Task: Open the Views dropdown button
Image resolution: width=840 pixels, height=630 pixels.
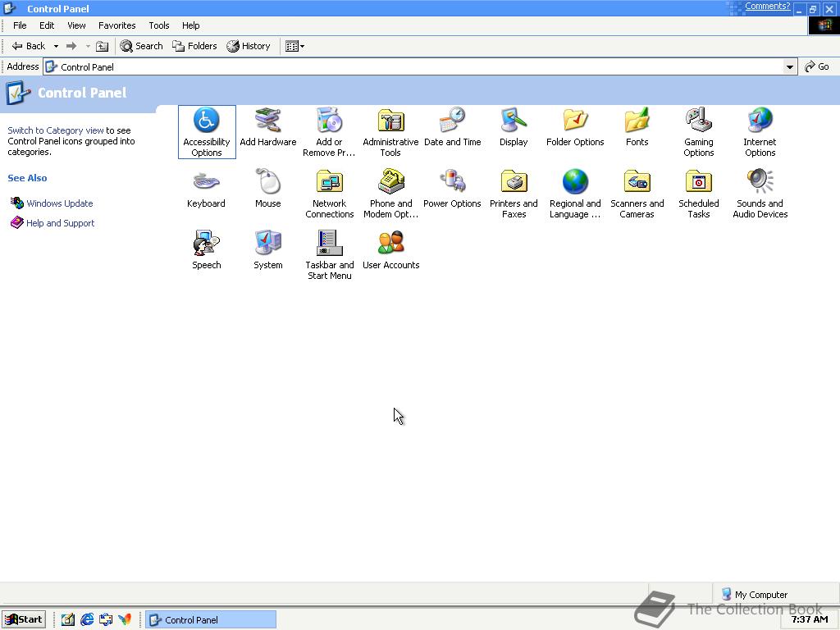Action: pyautogui.click(x=294, y=46)
